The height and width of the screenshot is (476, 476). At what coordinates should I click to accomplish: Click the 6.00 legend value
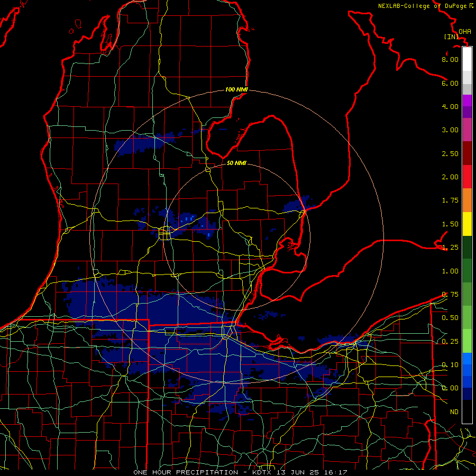pos(450,83)
